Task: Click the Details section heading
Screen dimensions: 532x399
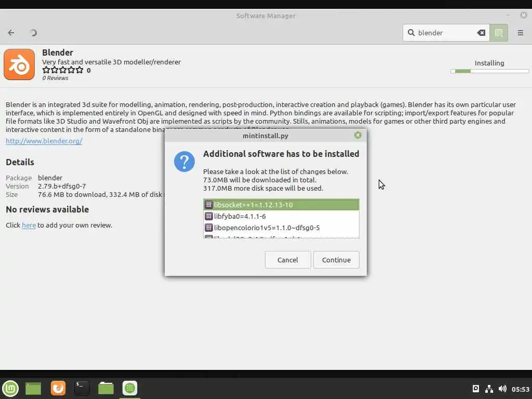Action: click(20, 162)
